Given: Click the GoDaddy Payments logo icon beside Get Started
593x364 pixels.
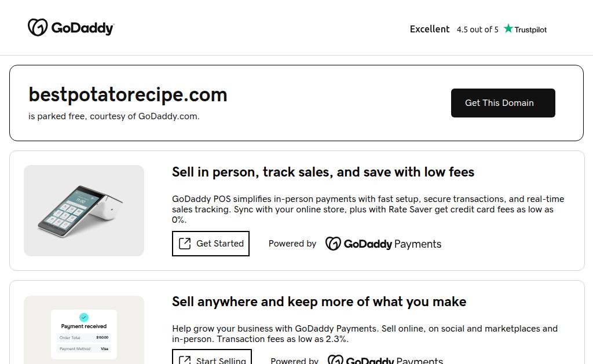Looking at the screenshot, I should pos(333,244).
